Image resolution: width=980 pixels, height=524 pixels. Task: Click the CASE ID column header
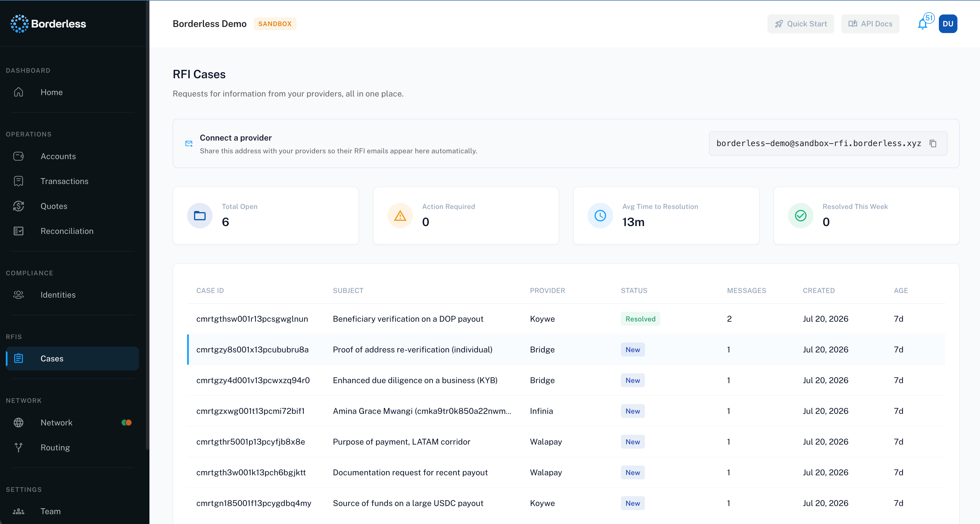tap(210, 291)
